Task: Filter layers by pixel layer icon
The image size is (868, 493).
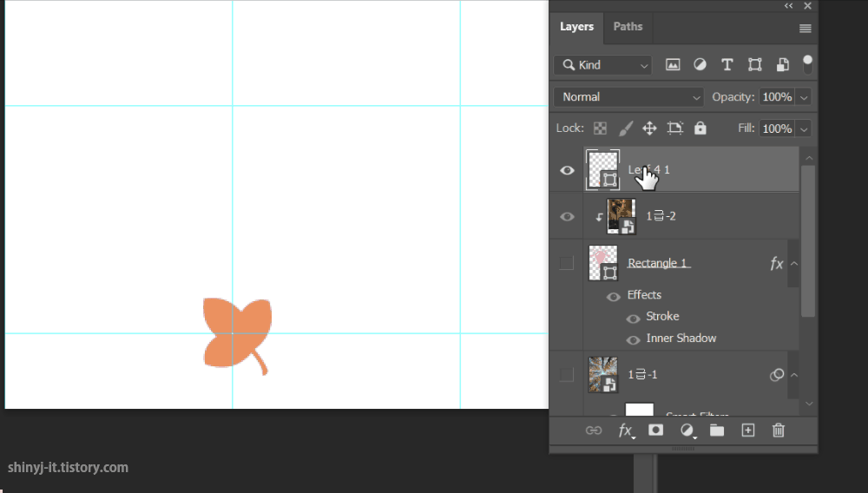Action: [673, 65]
